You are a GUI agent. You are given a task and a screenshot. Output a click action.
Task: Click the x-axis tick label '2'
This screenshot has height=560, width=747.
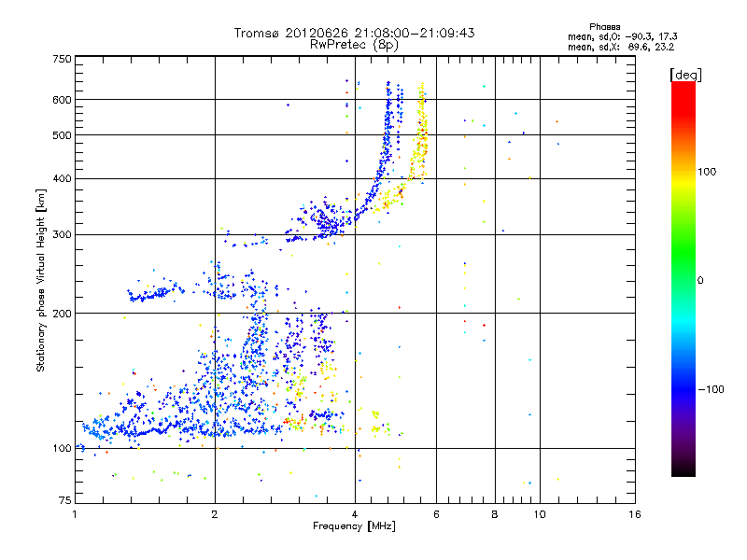pyautogui.click(x=215, y=514)
